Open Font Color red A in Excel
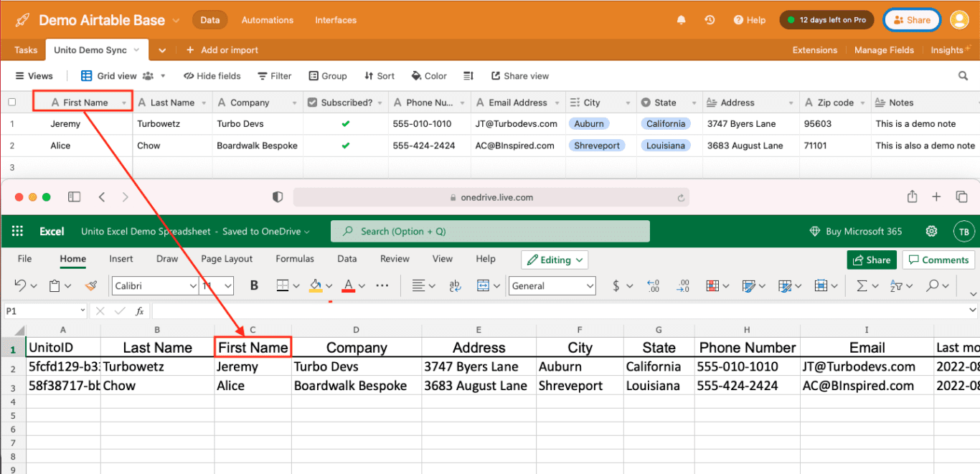 tap(349, 285)
